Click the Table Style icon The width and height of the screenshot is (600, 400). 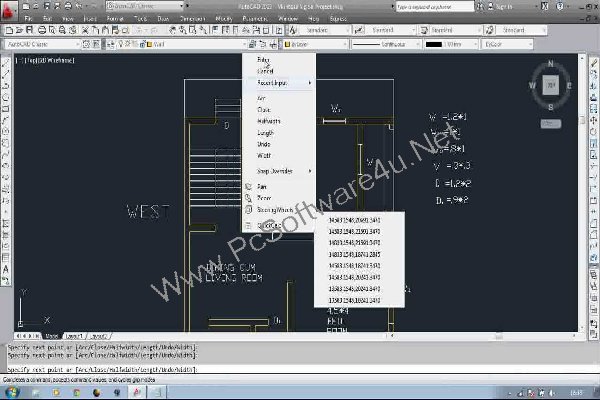424,30
